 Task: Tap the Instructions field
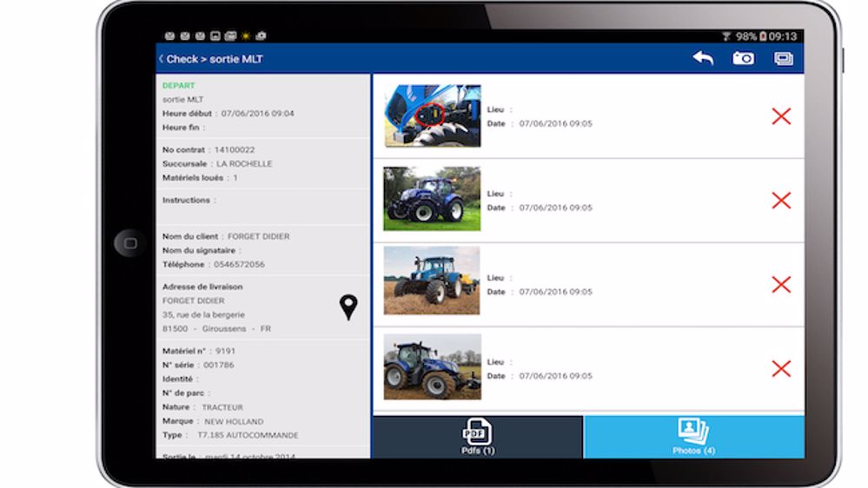(263, 206)
